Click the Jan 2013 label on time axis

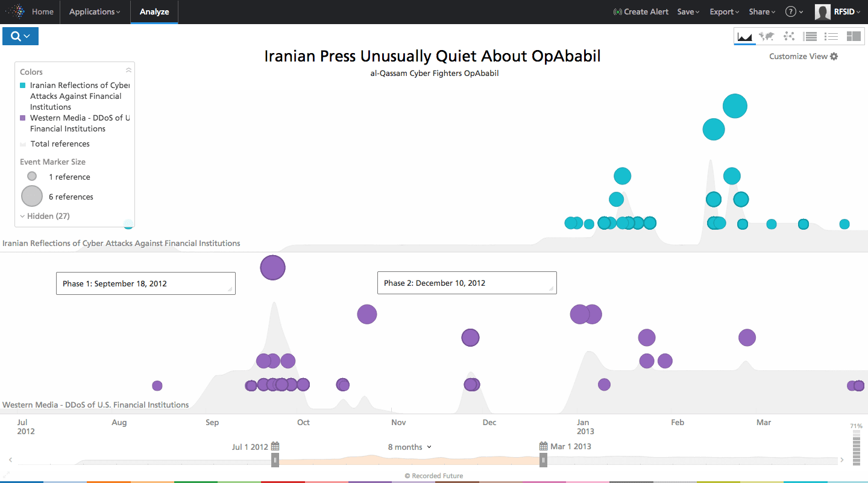[x=585, y=426]
